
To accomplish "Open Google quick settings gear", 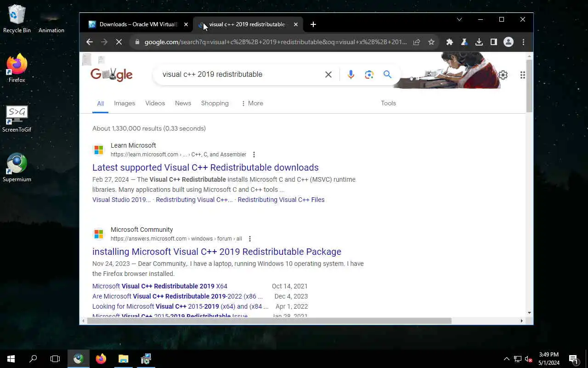I will (503, 75).
